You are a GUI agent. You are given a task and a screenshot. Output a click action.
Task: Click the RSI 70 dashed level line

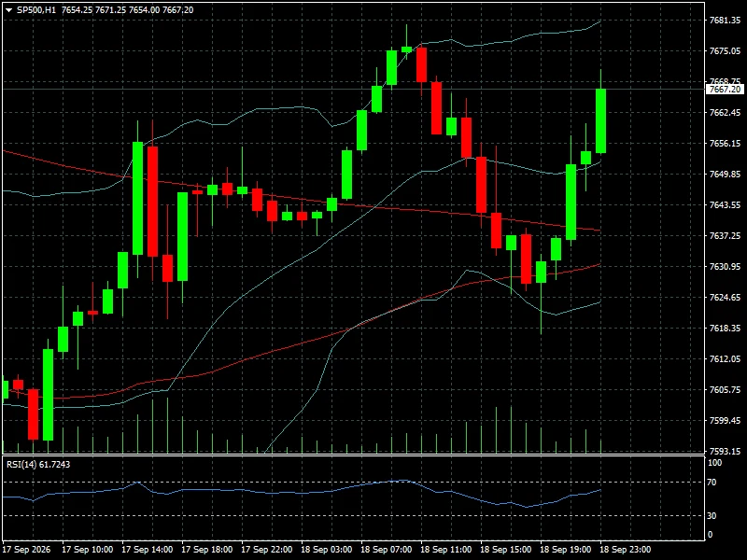[353, 483]
